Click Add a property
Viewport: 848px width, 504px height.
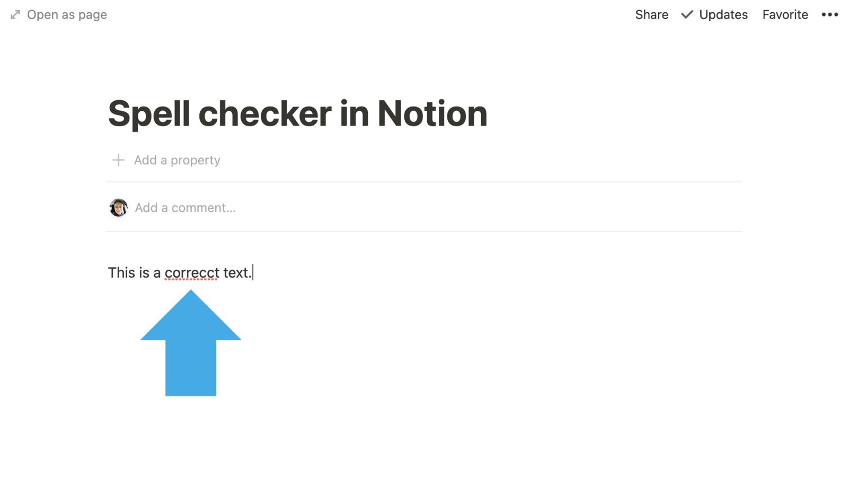(176, 160)
